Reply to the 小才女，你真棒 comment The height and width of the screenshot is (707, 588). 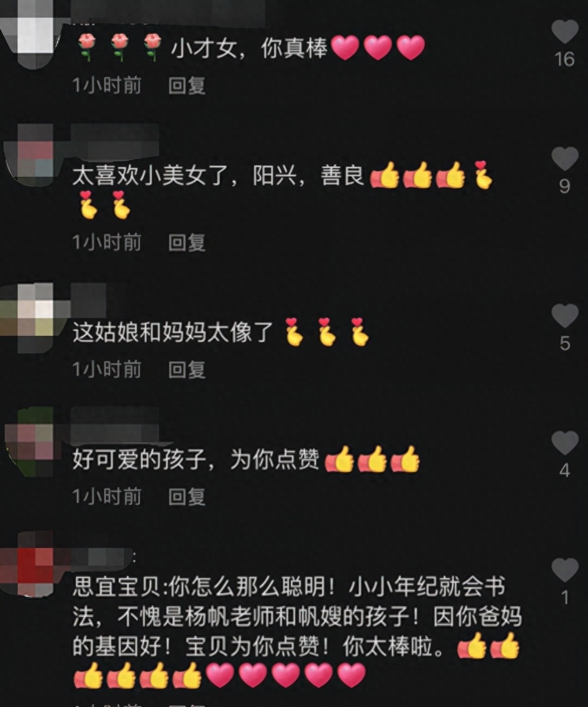pyautogui.click(x=187, y=86)
